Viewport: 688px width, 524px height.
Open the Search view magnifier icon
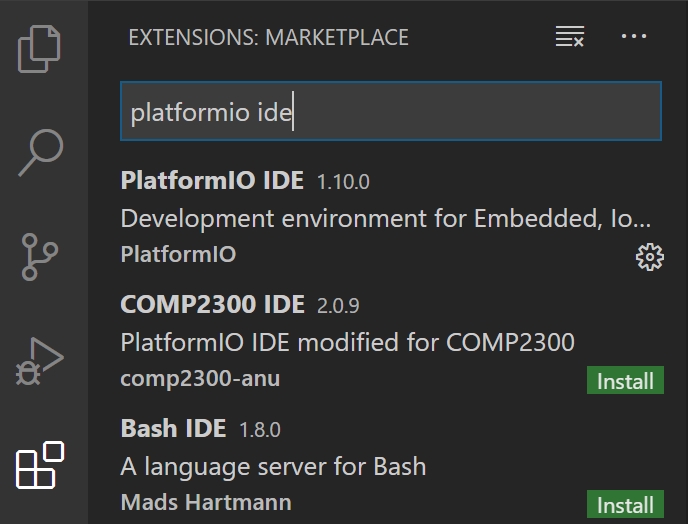click(40, 151)
